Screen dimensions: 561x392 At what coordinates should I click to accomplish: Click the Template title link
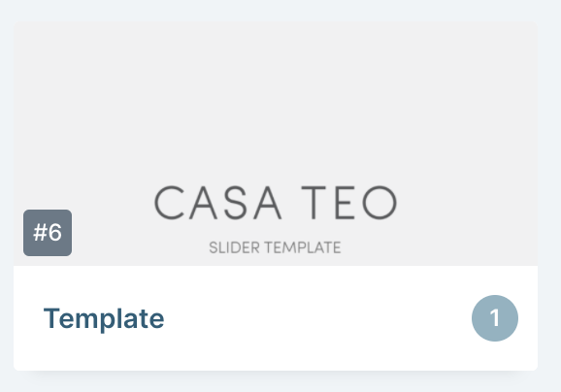coord(104,318)
